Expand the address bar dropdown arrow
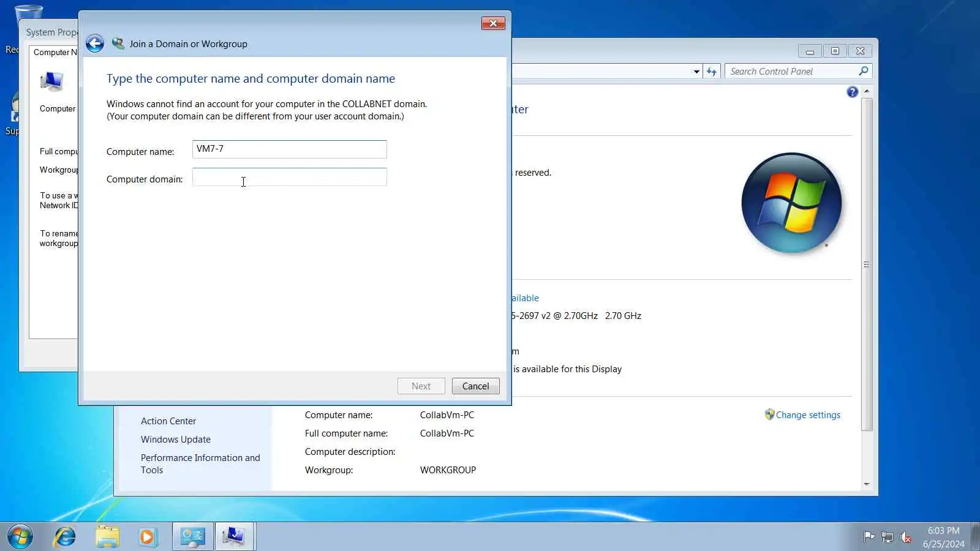Viewport: 980px width, 551px height. (x=696, y=72)
